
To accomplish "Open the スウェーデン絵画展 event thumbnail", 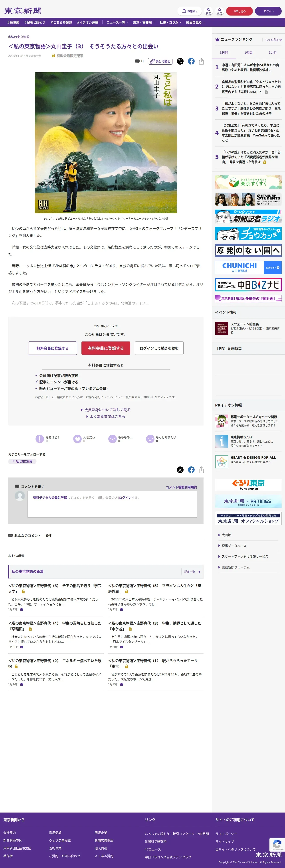I will click(x=222, y=329).
